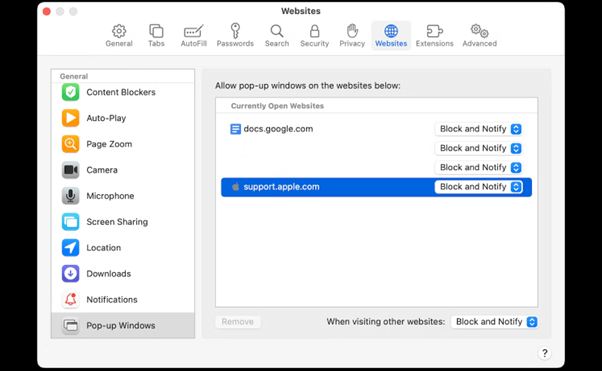Image resolution: width=602 pixels, height=371 pixels.
Task: Click the General section header in sidebar
Action: pos(74,76)
